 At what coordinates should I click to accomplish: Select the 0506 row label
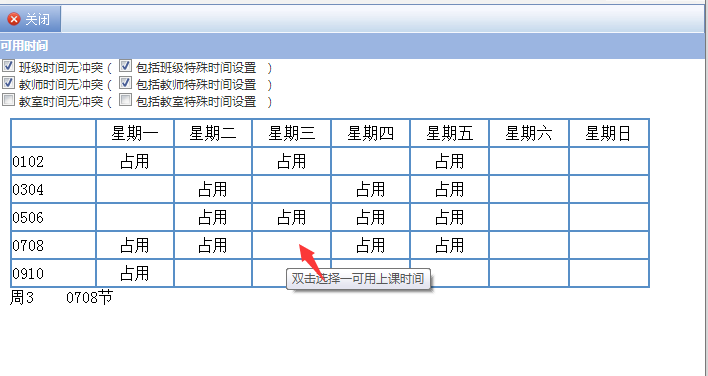(53, 217)
